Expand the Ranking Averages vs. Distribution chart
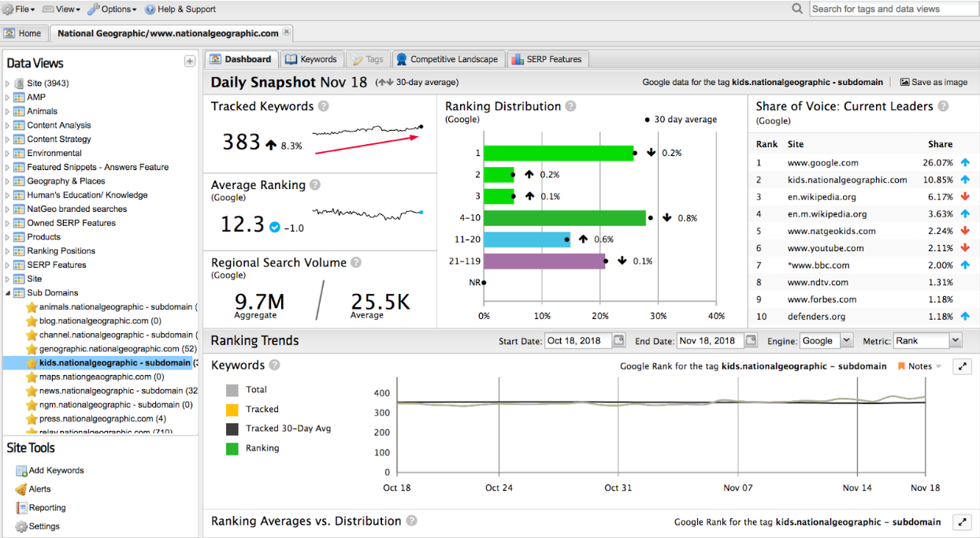 click(x=962, y=521)
